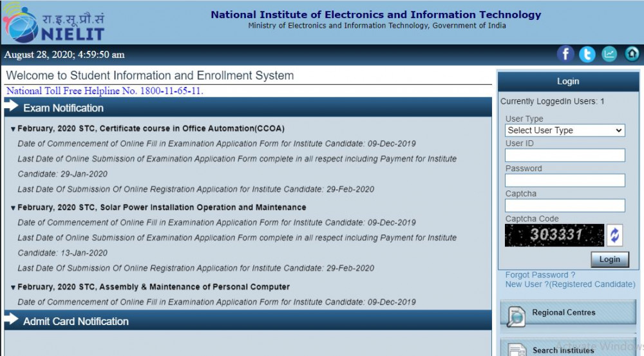The width and height of the screenshot is (644, 356).
Task: Open the NIELIT Facebook page icon
Action: tap(565, 54)
